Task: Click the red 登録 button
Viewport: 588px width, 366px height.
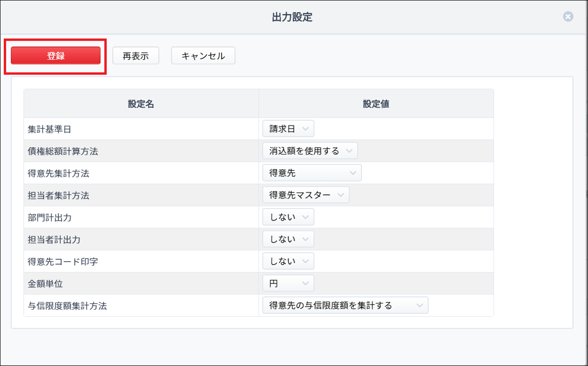Action: (55, 55)
